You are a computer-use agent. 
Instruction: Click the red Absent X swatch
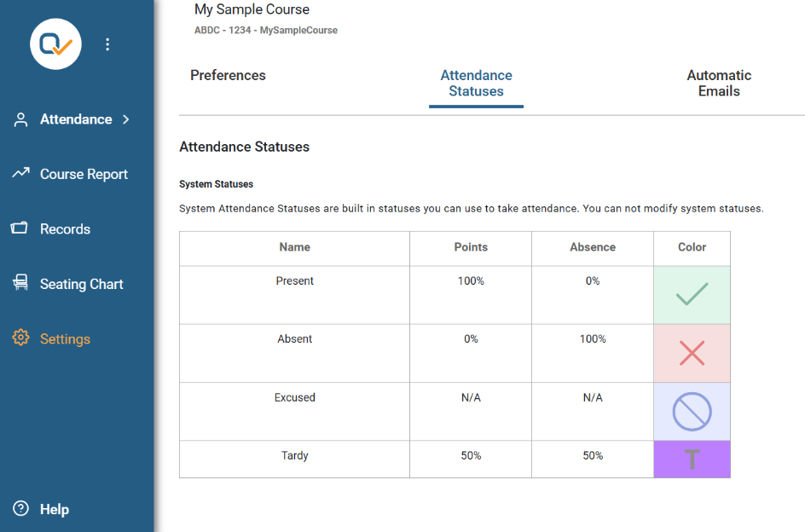692,353
